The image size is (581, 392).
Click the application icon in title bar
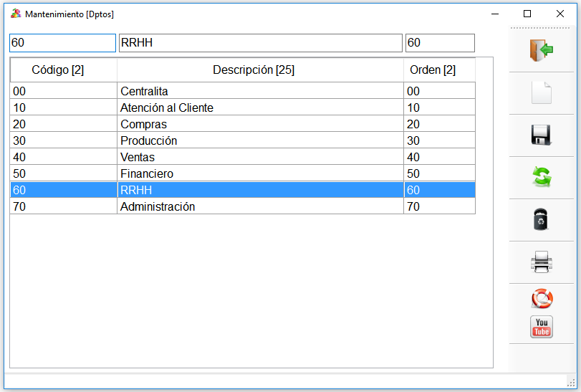coord(16,14)
